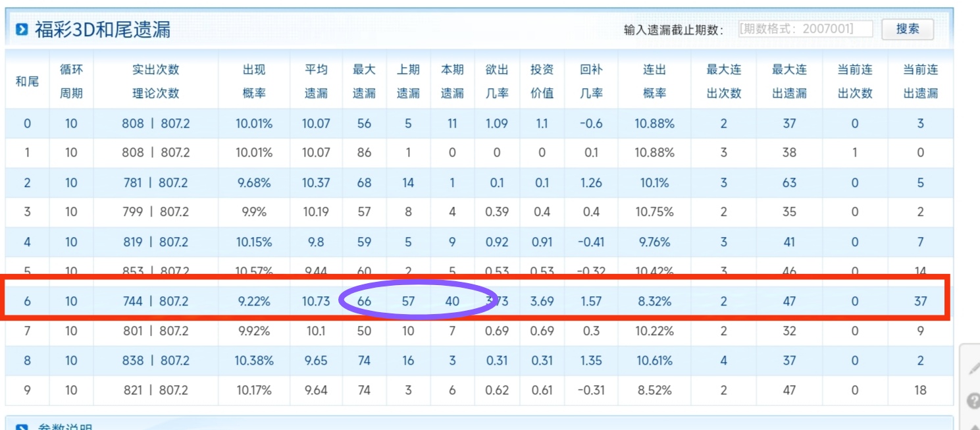This screenshot has height=430, width=980.
Task: Click the 回补几率 column header
Action: tap(591, 81)
